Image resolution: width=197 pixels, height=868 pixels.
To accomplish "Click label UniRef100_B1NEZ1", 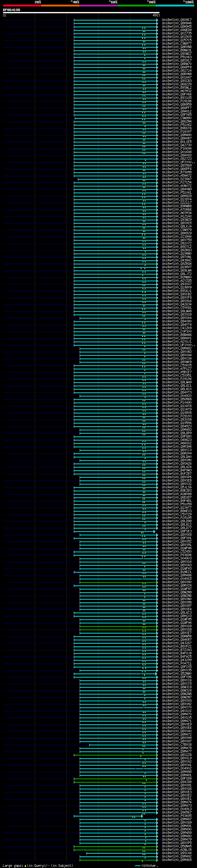I will click(x=177, y=572).
